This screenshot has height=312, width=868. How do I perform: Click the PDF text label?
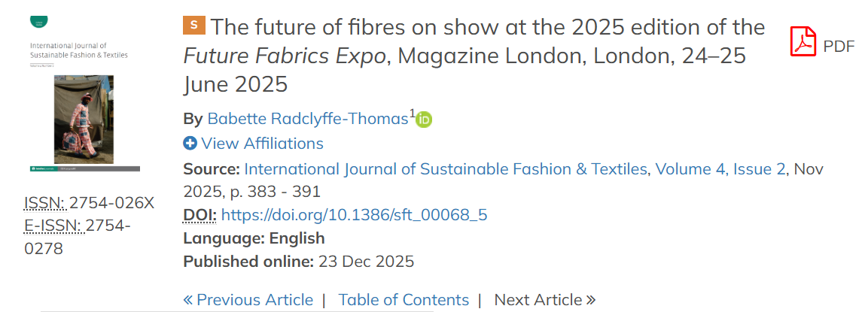[x=839, y=47]
